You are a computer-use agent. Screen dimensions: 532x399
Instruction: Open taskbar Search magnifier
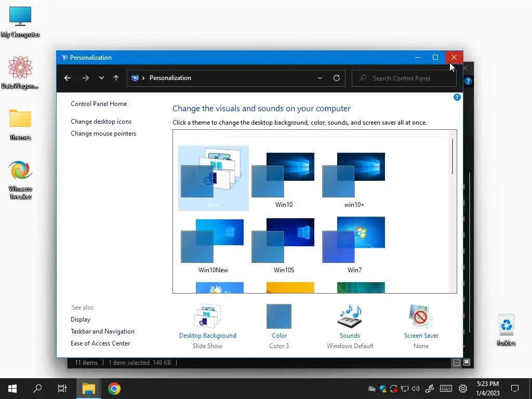[37, 389]
